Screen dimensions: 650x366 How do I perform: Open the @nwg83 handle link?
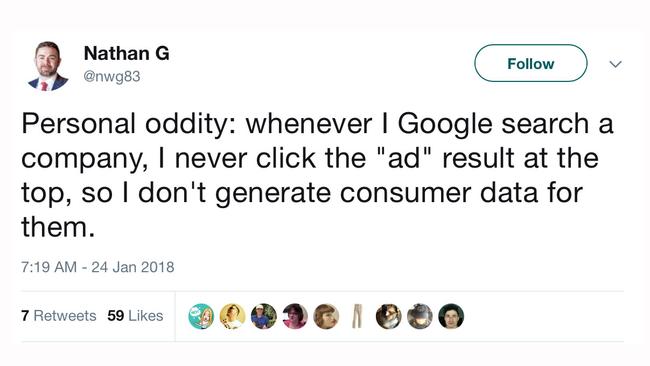click(x=112, y=77)
